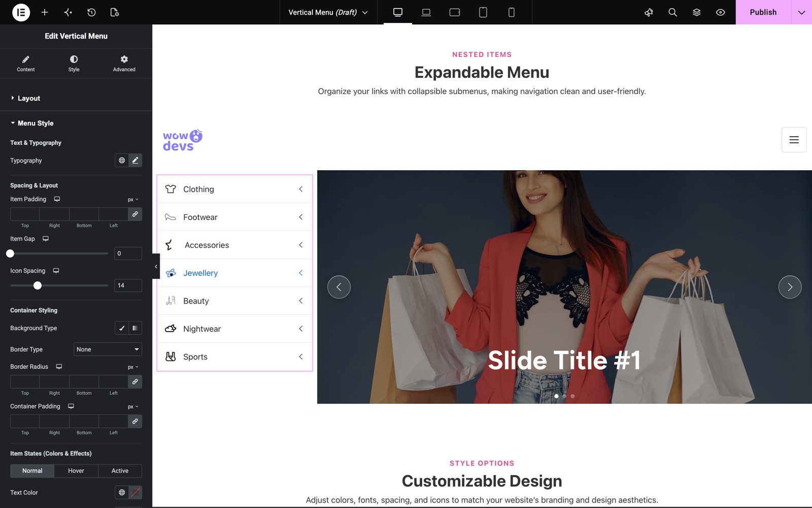Select the Active item state tab
Image resolution: width=812 pixels, height=508 pixels.
pyautogui.click(x=120, y=471)
